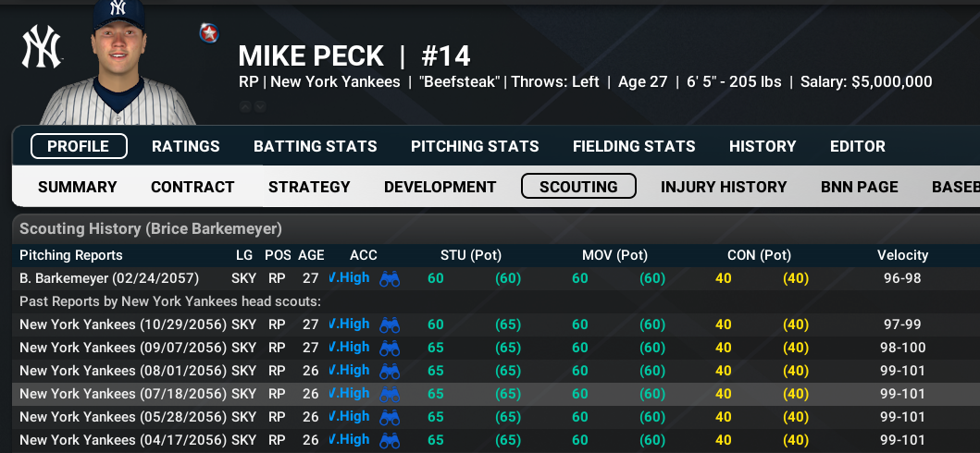Viewport: 980px width, 453px height.
Task: Click binoculars icon on 07/18/2056 report
Action: tap(390, 394)
